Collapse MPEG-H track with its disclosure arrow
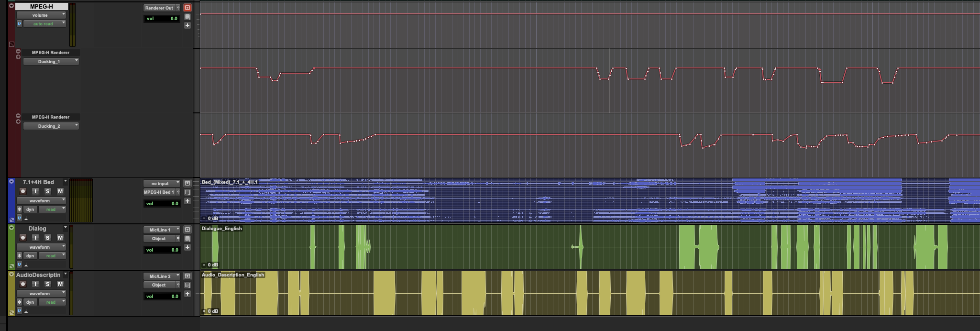The height and width of the screenshot is (331, 980). pos(11,6)
